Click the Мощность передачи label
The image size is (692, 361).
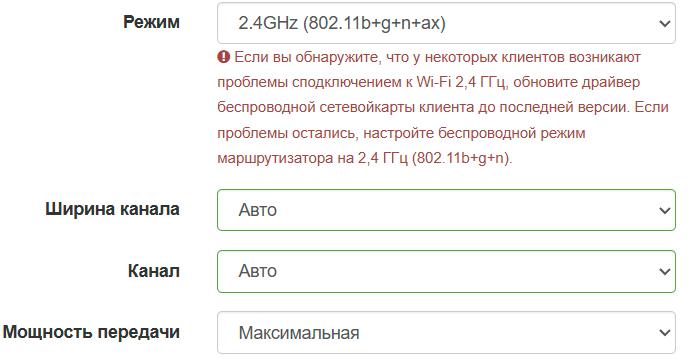(91, 332)
